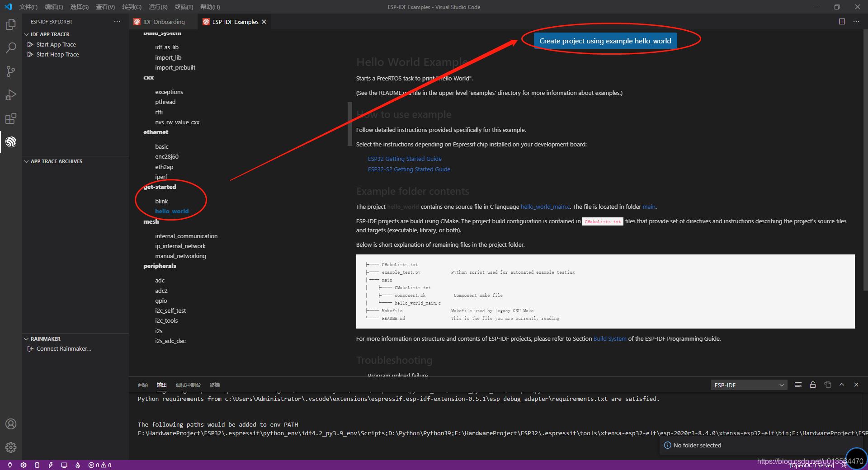The image size is (868, 470).
Task: Select the nvs_rw_value_cxx example
Action: click(x=177, y=122)
